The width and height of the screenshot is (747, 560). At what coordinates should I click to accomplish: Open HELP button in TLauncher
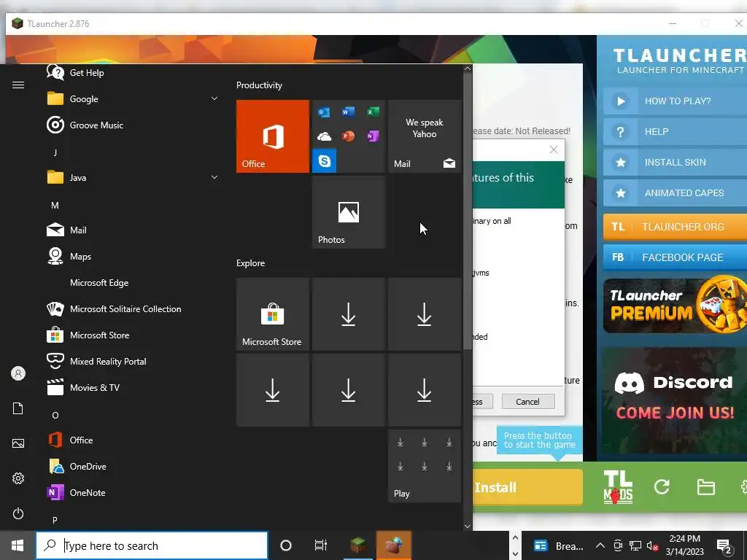coord(675,131)
